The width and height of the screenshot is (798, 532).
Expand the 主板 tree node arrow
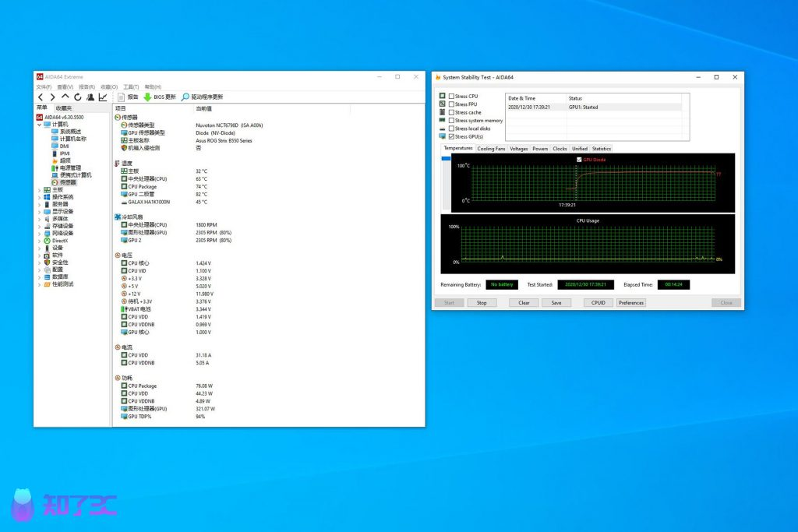(x=39, y=190)
